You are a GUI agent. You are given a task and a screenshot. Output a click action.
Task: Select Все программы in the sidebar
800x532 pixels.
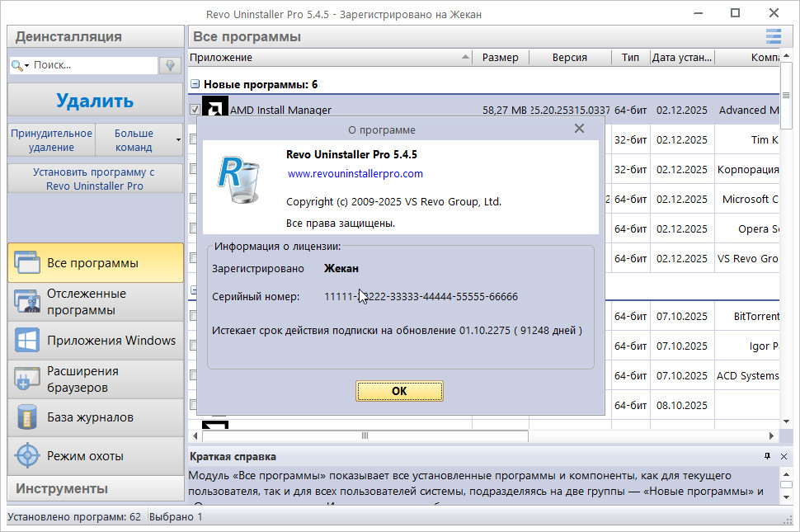coord(95,263)
